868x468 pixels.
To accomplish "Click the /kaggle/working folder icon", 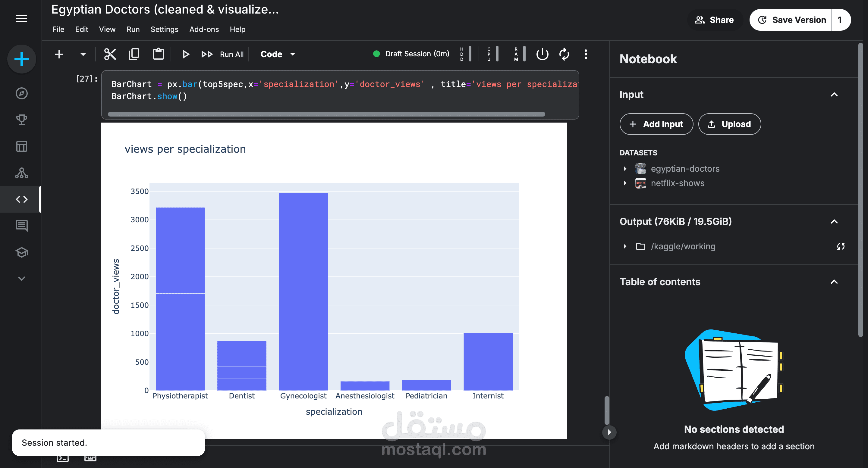I will tap(640, 246).
